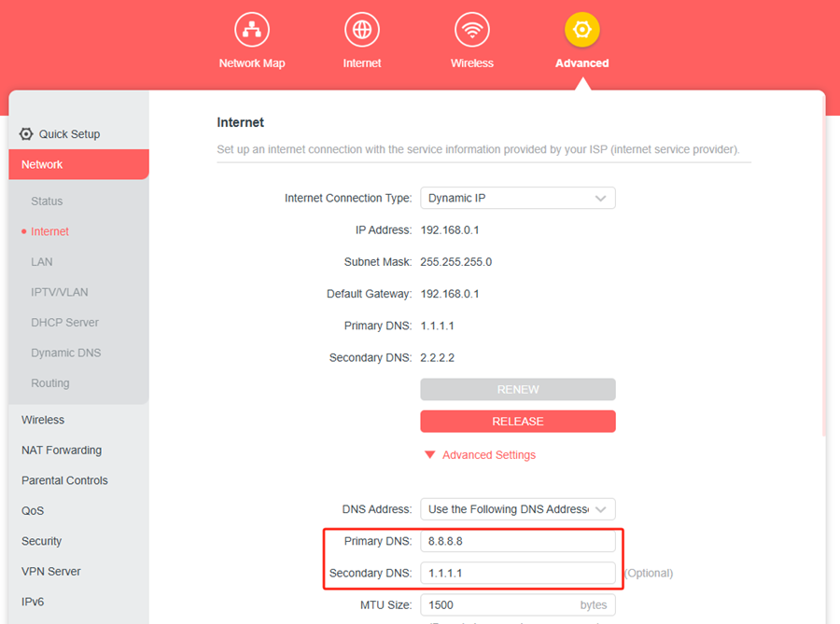Select the Network menu section
The image size is (840, 624).
78,164
